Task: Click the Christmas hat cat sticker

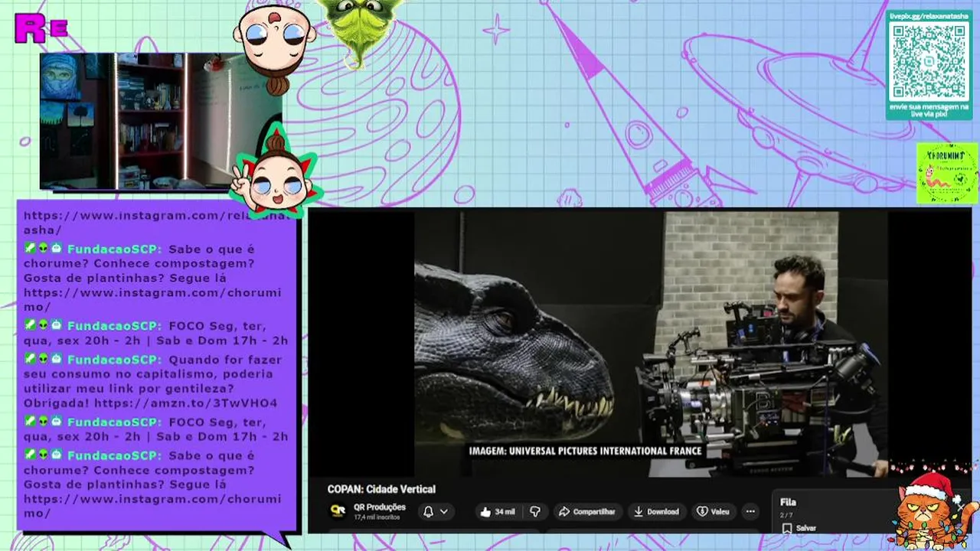Action: (933, 509)
